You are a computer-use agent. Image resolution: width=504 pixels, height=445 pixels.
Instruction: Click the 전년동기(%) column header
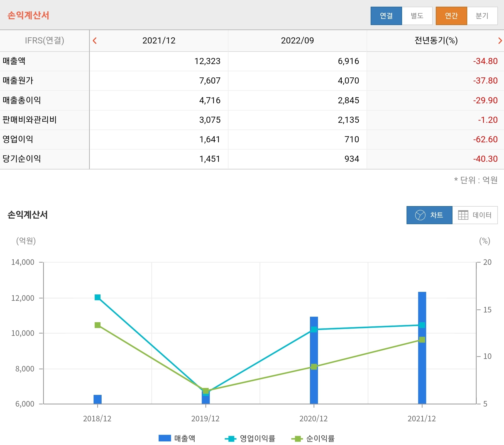click(436, 41)
